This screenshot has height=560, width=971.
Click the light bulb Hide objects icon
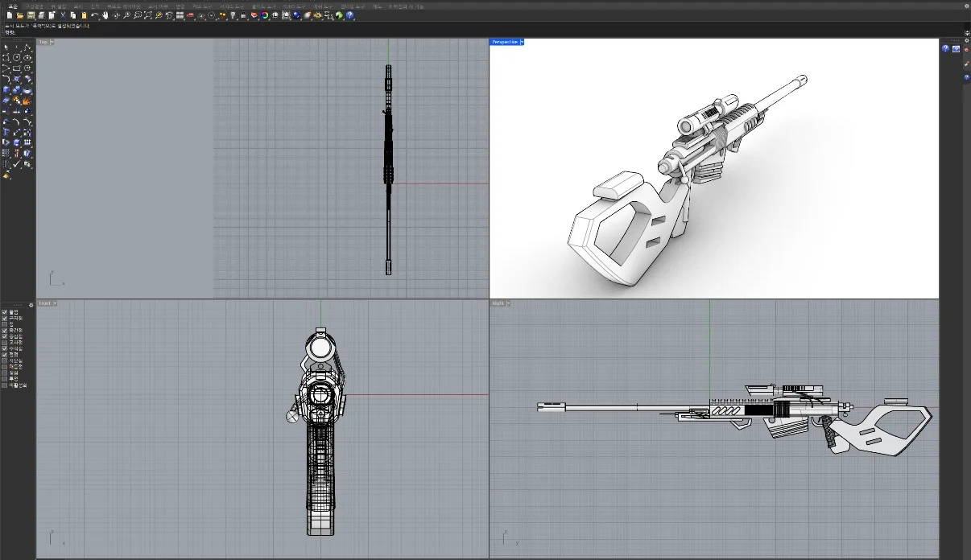tap(233, 15)
